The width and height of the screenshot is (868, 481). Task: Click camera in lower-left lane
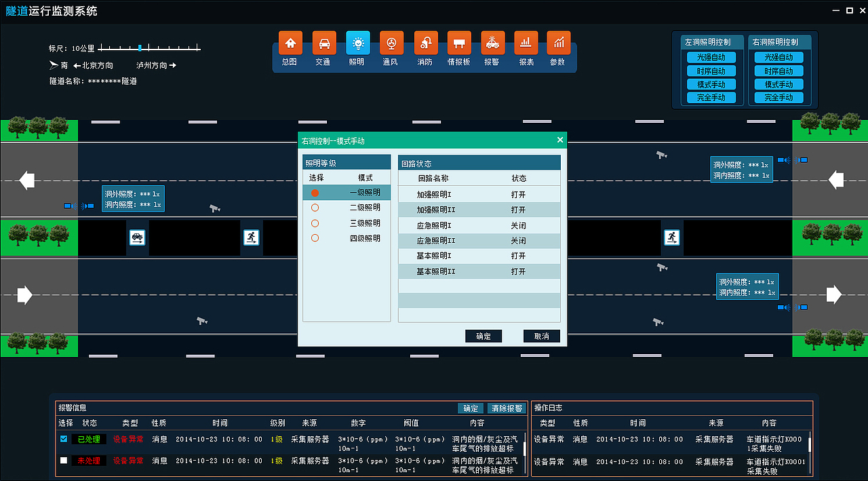(x=202, y=320)
